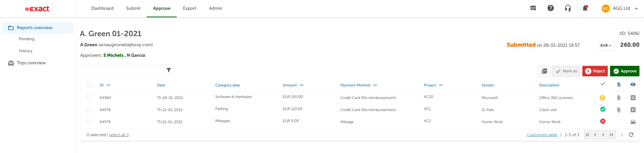Viewport: 644px width, 153px height.
Task: Click the NG user avatar
Action: [605, 8]
